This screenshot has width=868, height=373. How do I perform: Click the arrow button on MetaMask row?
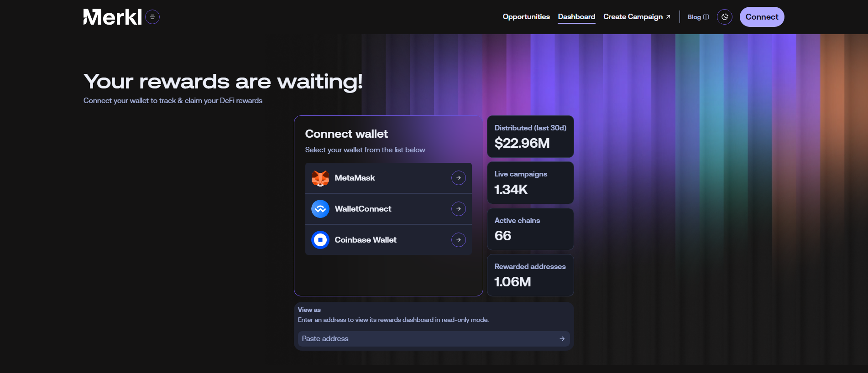click(x=459, y=178)
